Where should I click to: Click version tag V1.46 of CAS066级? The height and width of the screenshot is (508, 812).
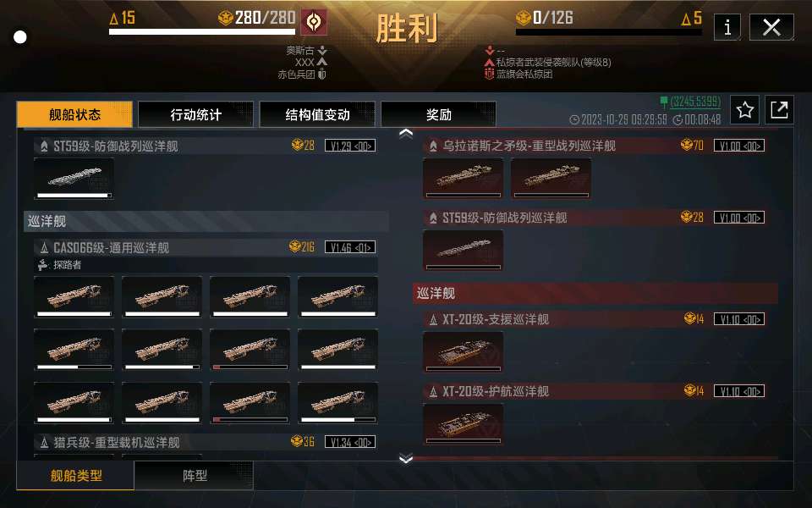pyautogui.click(x=350, y=247)
